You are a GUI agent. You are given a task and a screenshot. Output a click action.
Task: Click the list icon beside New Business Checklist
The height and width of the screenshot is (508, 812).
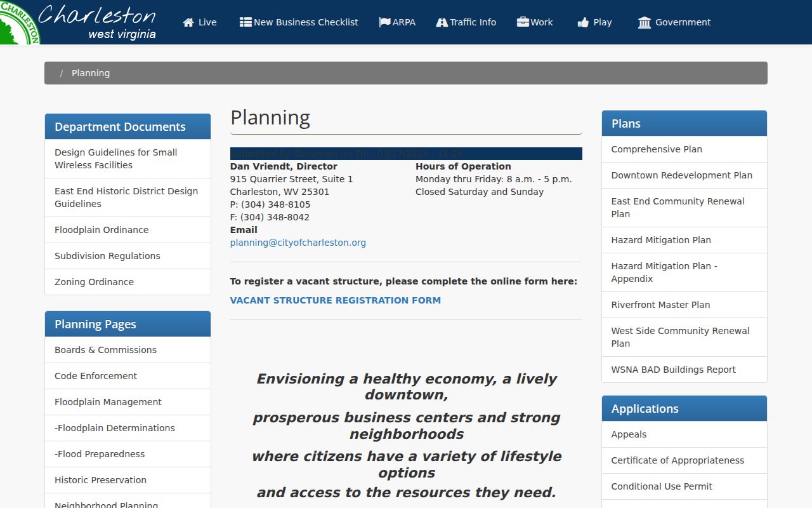(x=246, y=22)
